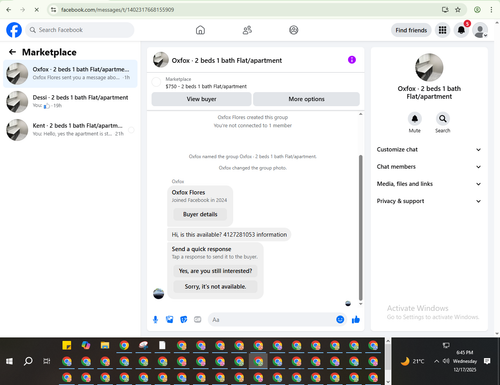Click the chat scroll up arrow
500x385 pixels.
point(360,114)
